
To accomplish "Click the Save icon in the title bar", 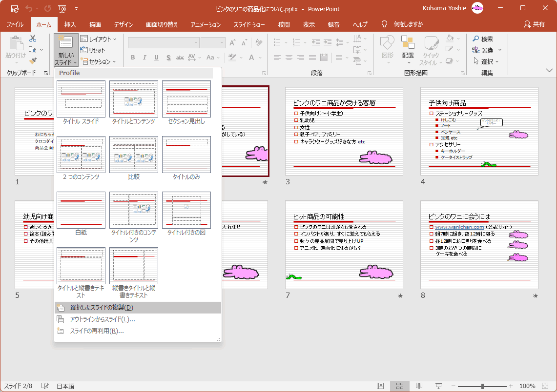I will click(x=15, y=8).
